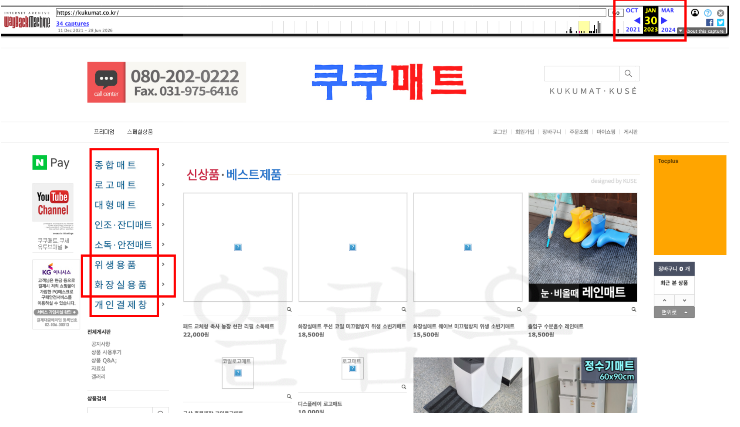
Task: Click the first top-left navigation menu item
Action: 104,132
